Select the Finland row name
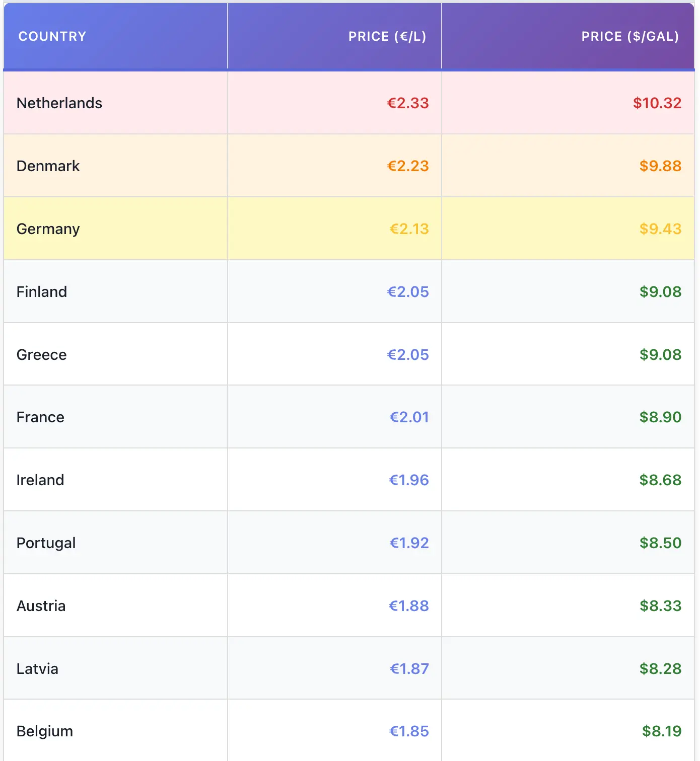The height and width of the screenshot is (761, 700). (42, 292)
